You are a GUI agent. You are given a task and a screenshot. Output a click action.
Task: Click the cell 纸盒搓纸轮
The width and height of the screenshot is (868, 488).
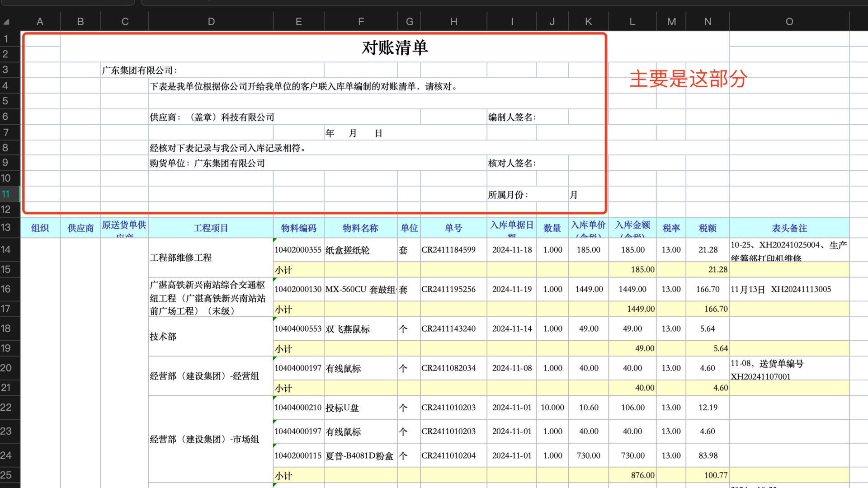[x=361, y=250]
